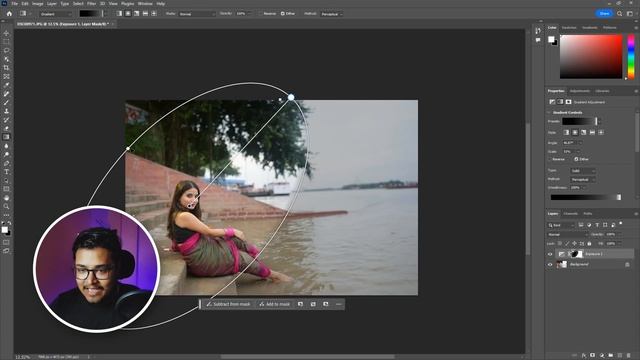The width and height of the screenshot is (640, 360).
Task: Select the Brush tool
Action: 6,102
